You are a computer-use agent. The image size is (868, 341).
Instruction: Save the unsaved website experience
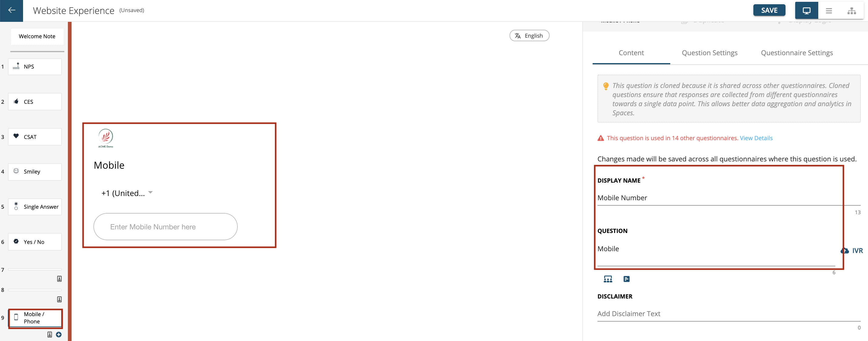click(x=769, y=10)
